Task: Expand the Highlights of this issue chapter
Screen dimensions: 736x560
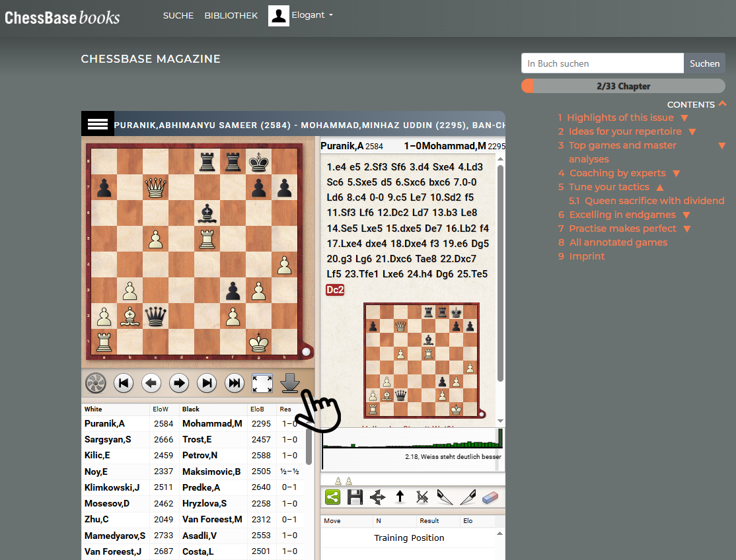Action: pyautogui.click(x=684, y=118)
